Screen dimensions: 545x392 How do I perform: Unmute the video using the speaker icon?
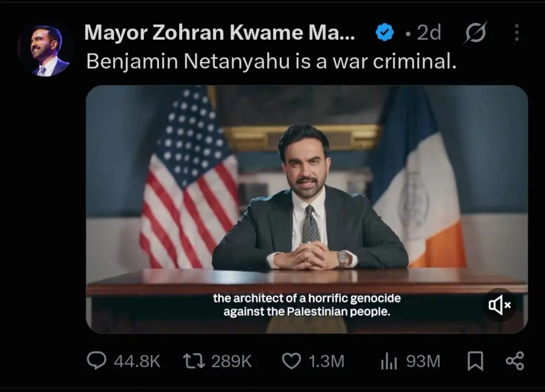tap(500, 305)
